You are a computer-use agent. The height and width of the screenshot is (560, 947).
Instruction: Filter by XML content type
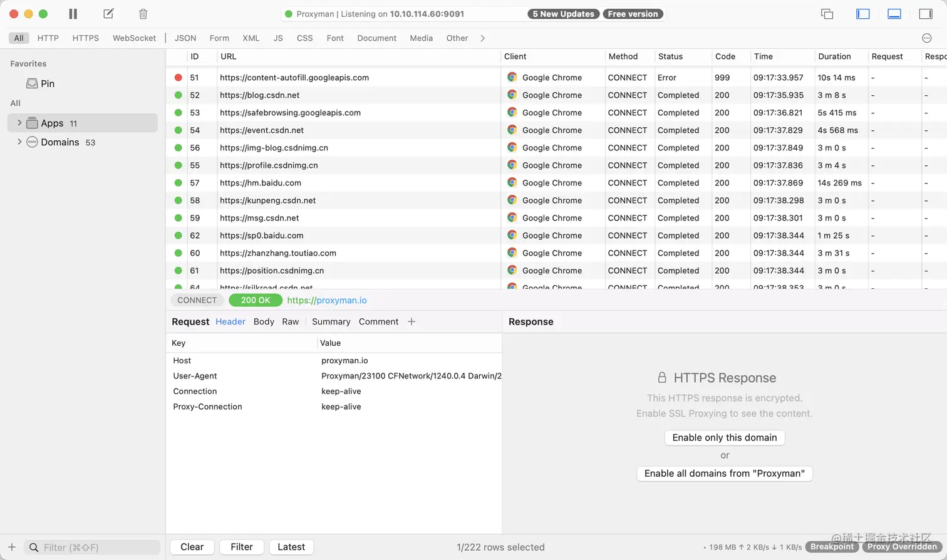(x=251, y=38)
